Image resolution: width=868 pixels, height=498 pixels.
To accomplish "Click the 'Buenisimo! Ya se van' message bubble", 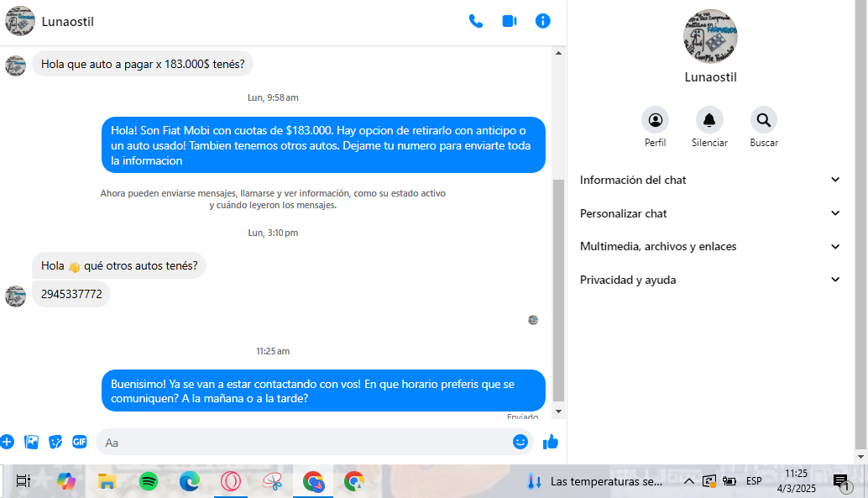I will (323, 391).
